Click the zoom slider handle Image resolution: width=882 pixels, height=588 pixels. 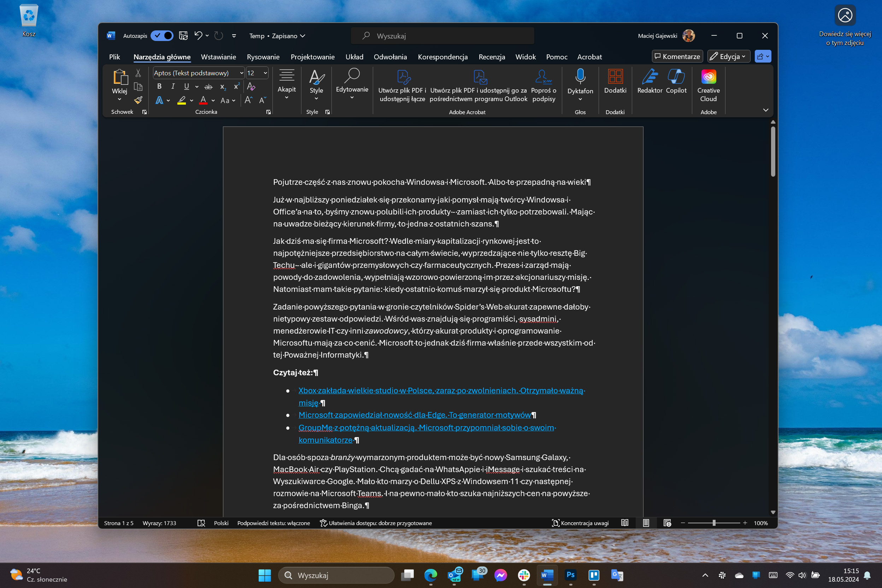pyautogui.click(x=714, y=523)
